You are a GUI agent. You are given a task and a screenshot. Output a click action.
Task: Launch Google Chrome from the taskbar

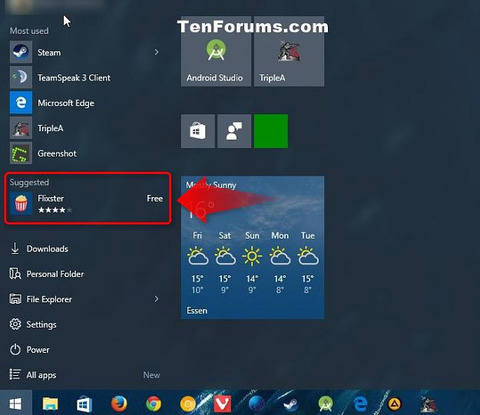pyautogui.click(x=154, y=404)
